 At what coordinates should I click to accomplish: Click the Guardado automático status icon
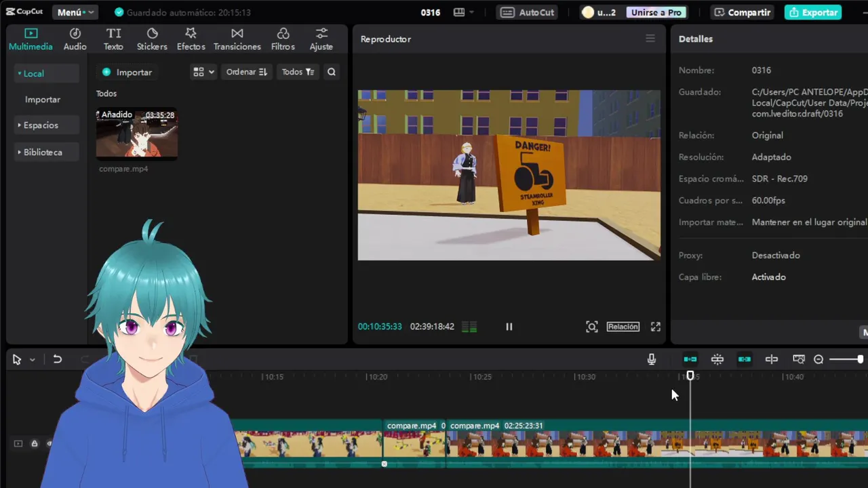coord(119,12)
